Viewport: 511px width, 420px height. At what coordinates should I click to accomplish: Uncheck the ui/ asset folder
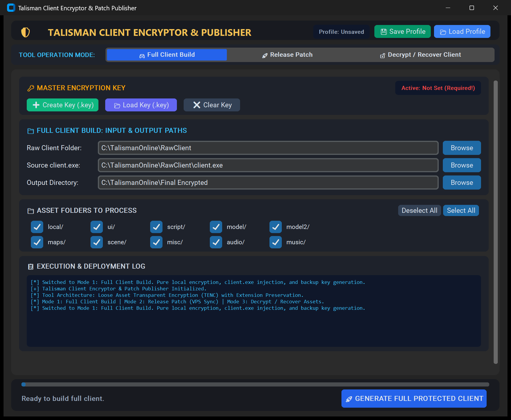(97, 227)
